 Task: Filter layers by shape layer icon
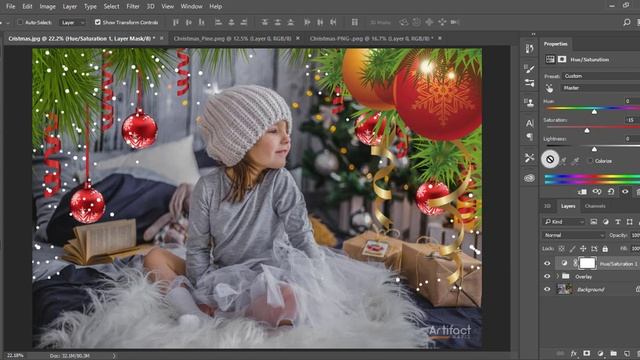point(630,222)
